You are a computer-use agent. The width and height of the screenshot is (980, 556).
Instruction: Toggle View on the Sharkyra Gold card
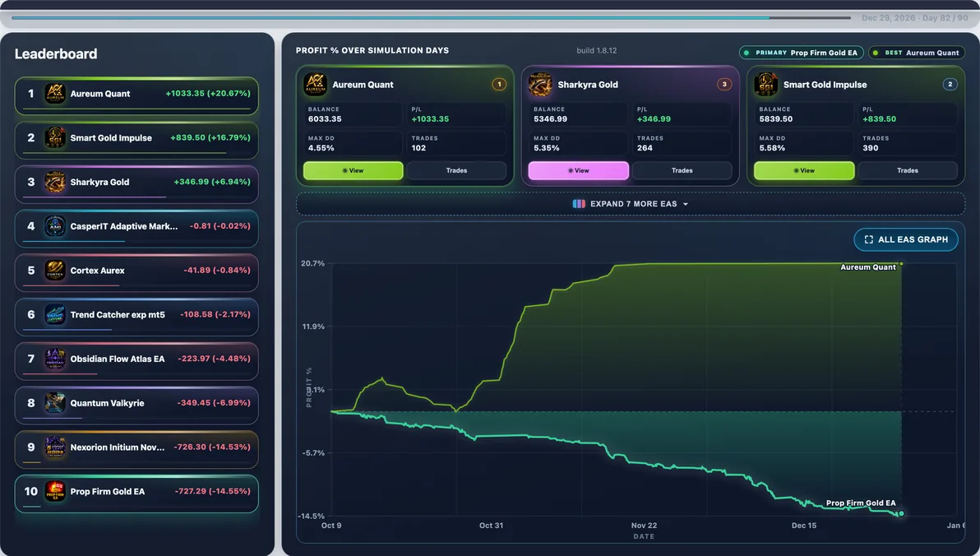point(579,171)
